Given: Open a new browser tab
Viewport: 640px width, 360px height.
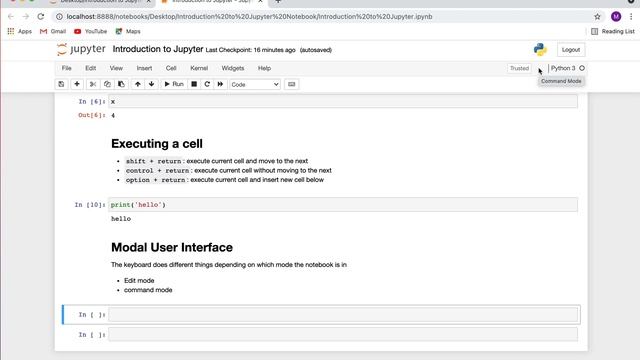Looking at the screenshot, I should (x=278, y=2).
